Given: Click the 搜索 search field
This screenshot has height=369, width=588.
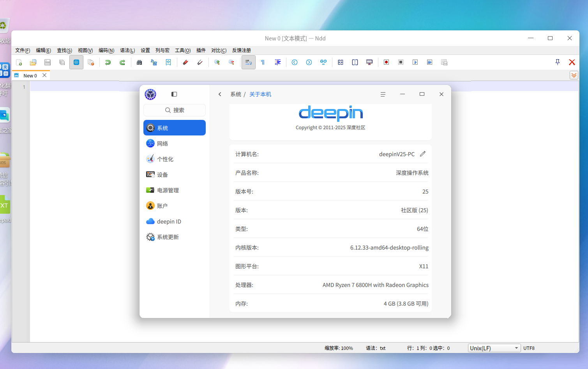Looking at the screenshot, I should (x=175, y=110).
